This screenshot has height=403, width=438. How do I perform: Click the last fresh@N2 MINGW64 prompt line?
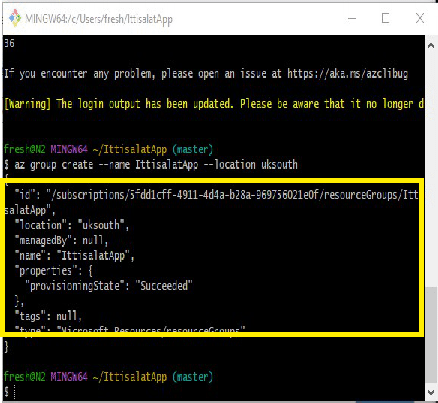coord(108,377)
